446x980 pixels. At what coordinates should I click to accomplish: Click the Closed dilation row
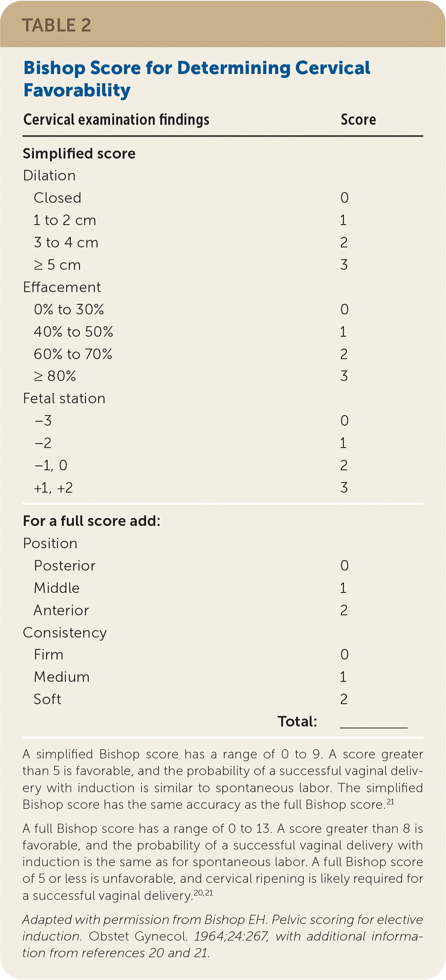coord(57,198)
